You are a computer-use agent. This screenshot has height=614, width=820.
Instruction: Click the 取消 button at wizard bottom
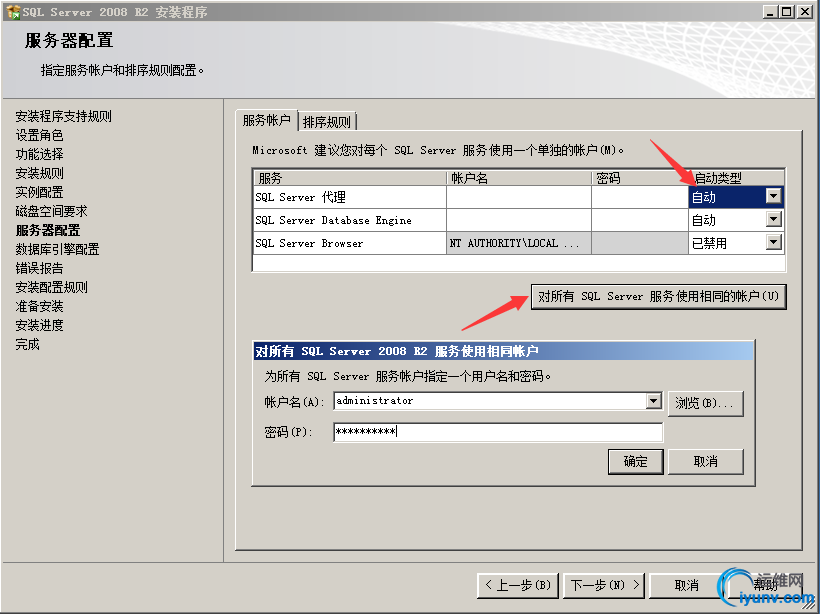click(687, 585)
